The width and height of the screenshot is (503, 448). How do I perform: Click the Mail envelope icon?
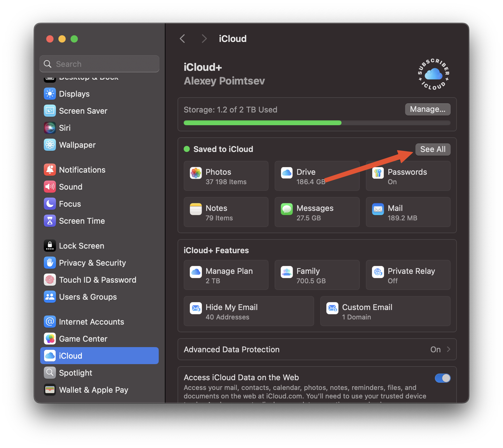click(x=378, y=209)
